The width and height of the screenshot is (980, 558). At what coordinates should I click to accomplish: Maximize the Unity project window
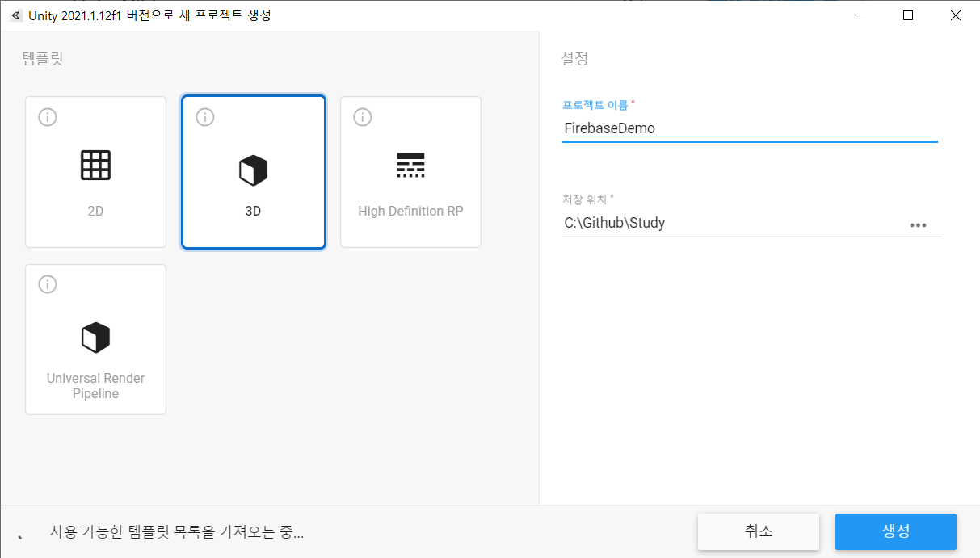[x=907, y=15]
